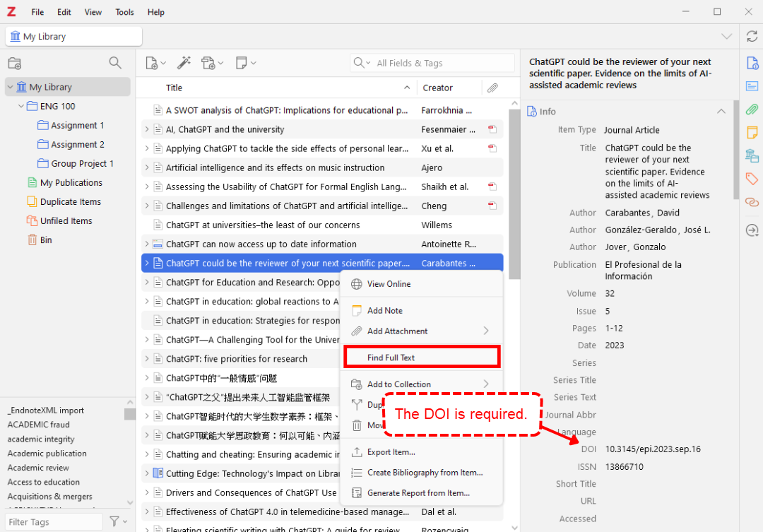Image resolution: width=763 pixels, height=532 pixels.
Task: Click the New Note toolbar icon
Action: 242,63
